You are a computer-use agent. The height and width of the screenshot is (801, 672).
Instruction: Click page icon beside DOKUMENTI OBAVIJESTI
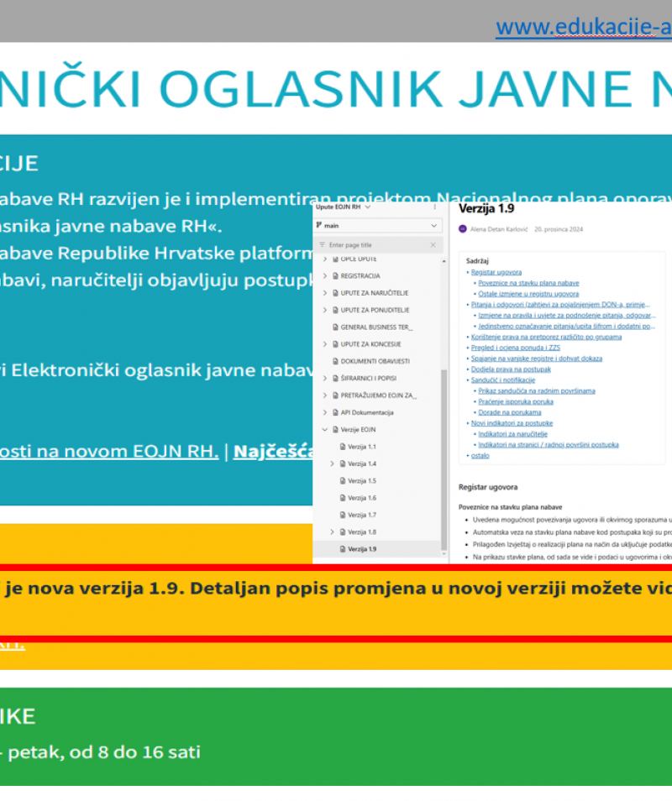pyautogui.click(x=336, y=361)
